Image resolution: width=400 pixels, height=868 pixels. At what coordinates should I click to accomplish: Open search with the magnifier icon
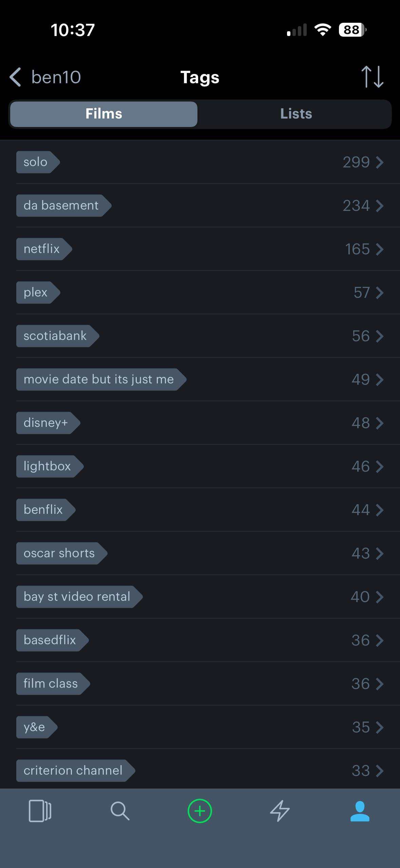[x=120, y=811]
